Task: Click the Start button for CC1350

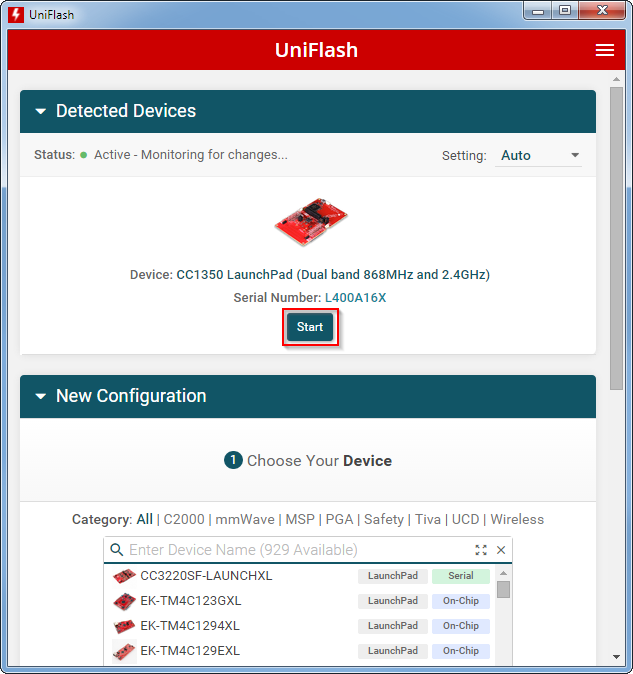Action: [310, 327]
